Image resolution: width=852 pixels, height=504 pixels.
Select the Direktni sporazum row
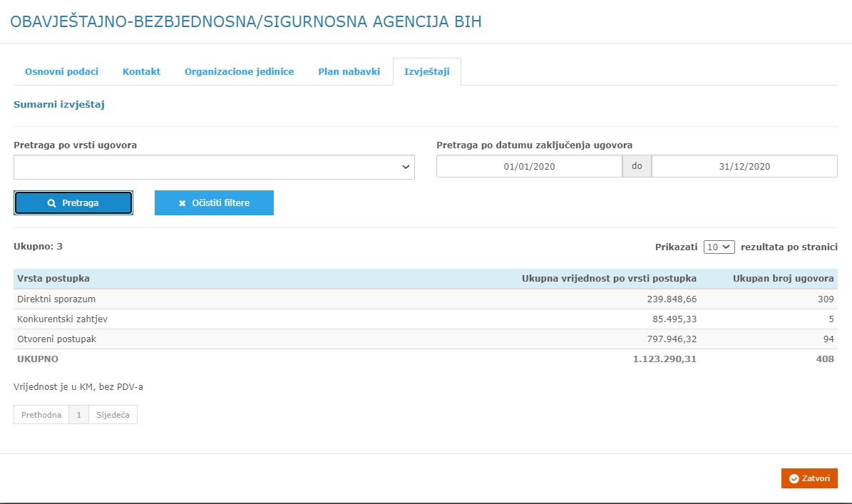tap(426, 299)
